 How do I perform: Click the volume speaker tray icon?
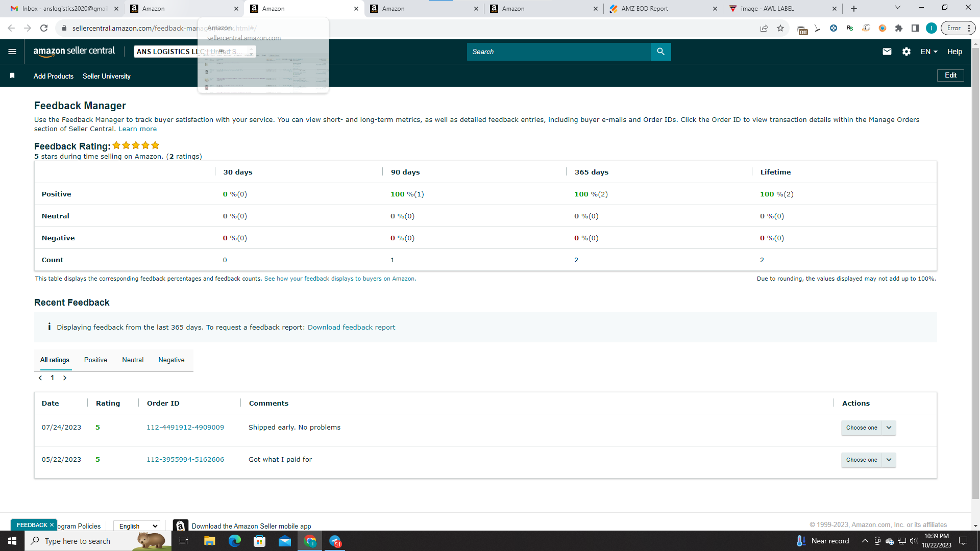(914, 541)
